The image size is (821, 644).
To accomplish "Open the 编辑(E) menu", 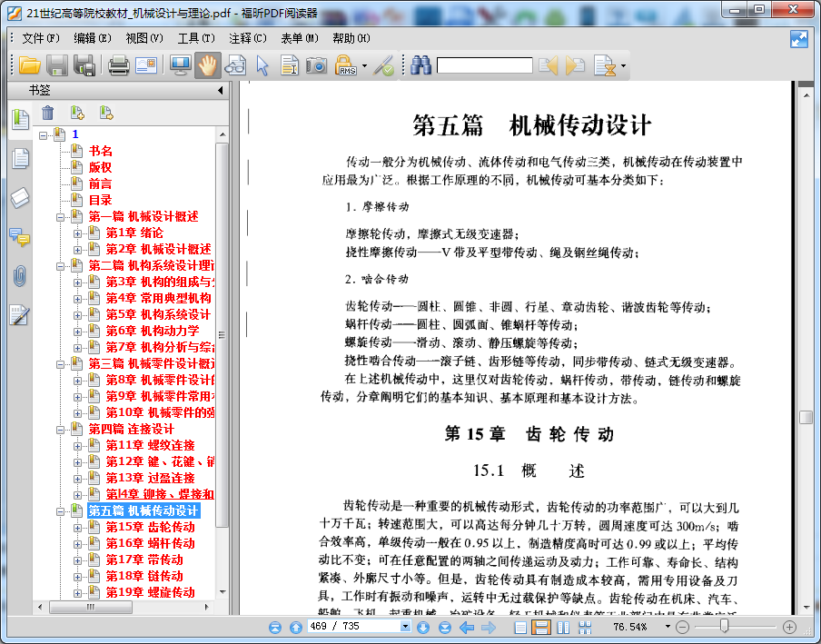I will pyautogui.click(x=93, y=38).
